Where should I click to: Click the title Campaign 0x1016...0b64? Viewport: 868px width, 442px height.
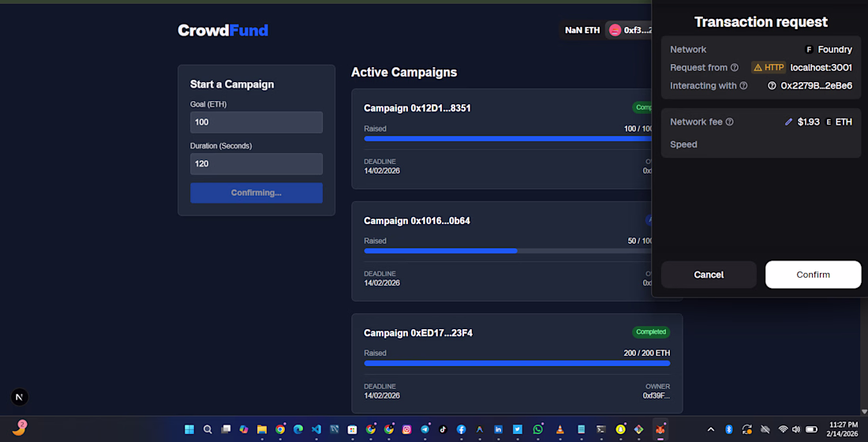tap(417, 220)
